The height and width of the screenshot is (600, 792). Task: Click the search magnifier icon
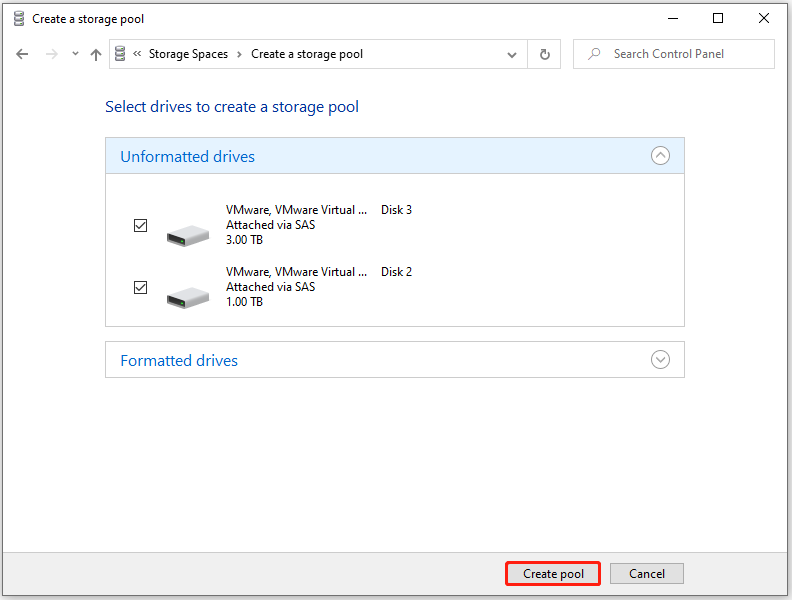coord(595,54)
